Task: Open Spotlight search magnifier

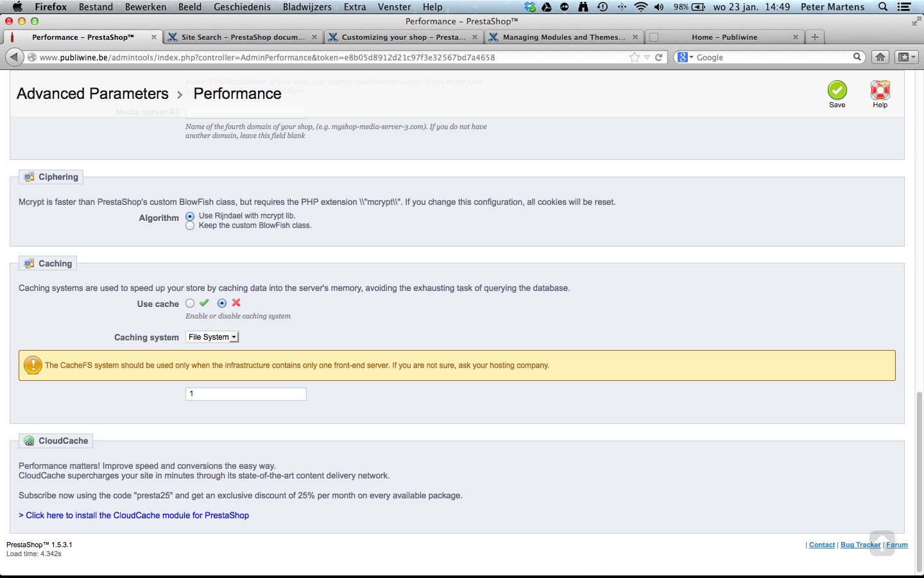Action: tap(883, 7)
